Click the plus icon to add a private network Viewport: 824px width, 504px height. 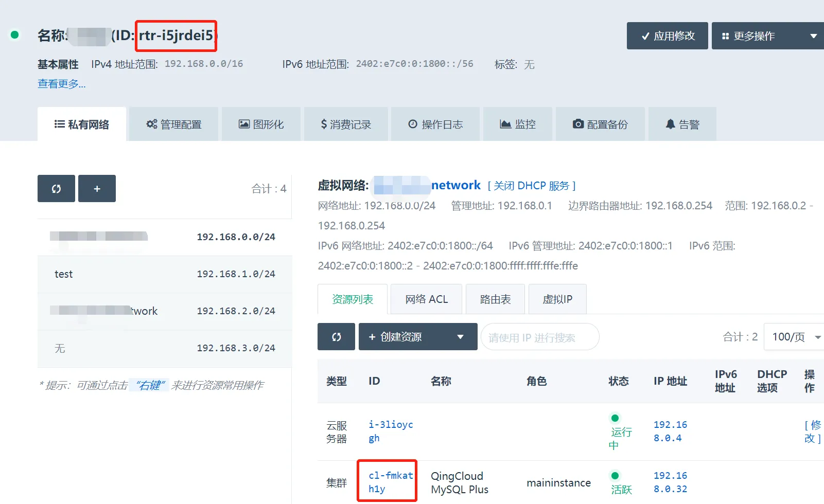97,189
